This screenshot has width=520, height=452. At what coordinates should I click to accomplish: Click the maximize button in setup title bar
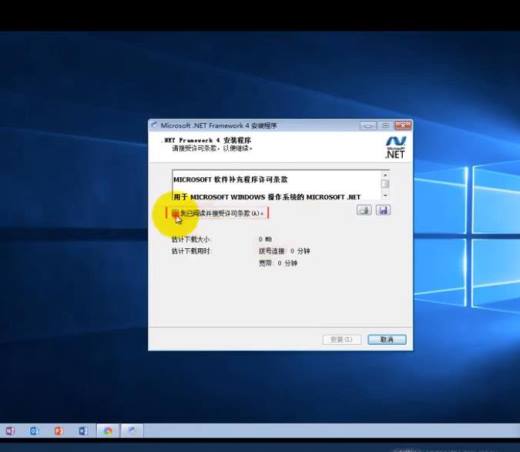point(386,126)
